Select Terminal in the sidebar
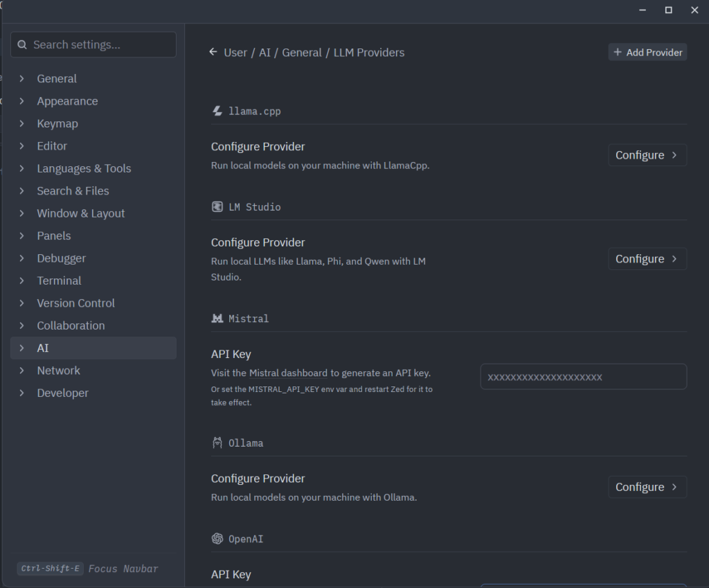Screen dimensions: 709x588 click(93, 281)
